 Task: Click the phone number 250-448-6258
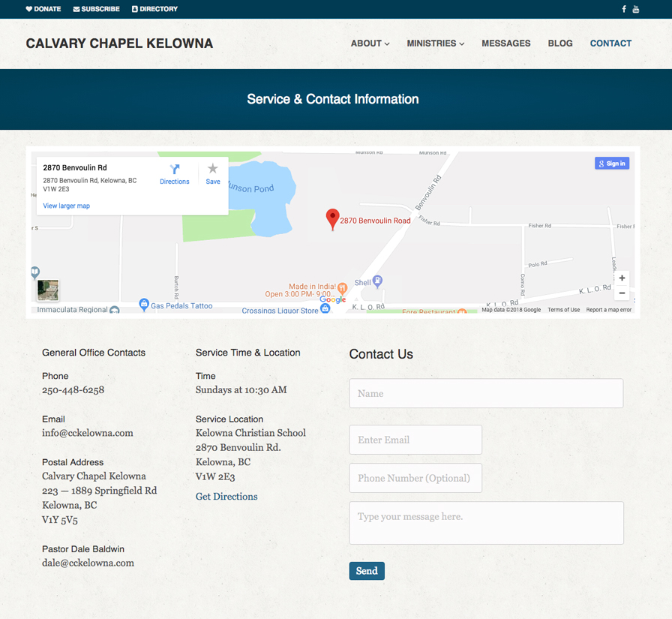point(73,389)
